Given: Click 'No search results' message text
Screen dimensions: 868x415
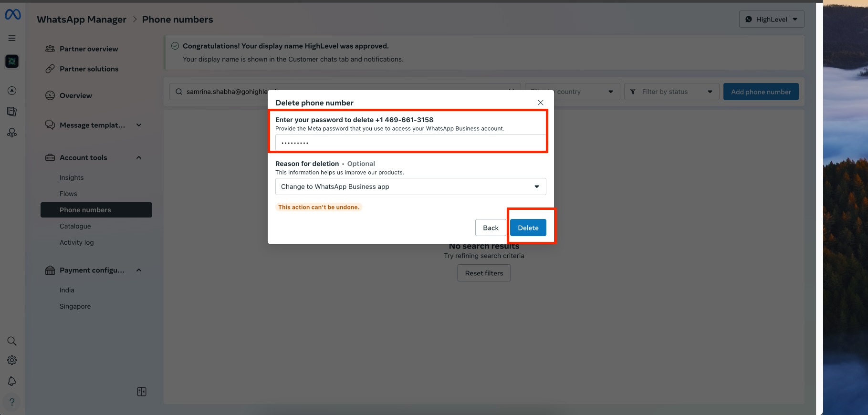Looking at the screenshot, I should coord(484,246).
